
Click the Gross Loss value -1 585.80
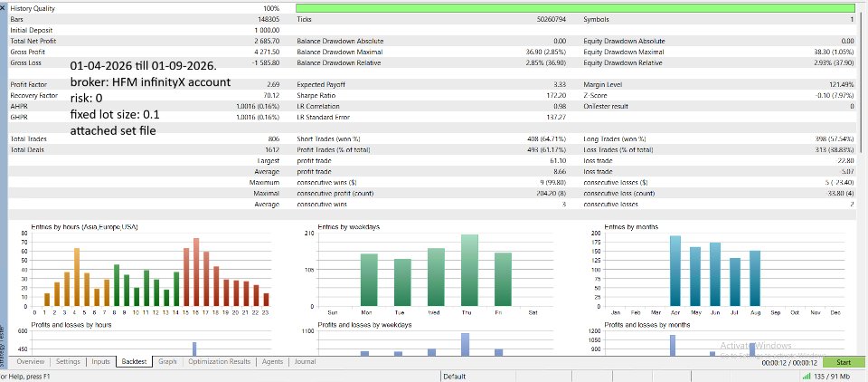266,62
